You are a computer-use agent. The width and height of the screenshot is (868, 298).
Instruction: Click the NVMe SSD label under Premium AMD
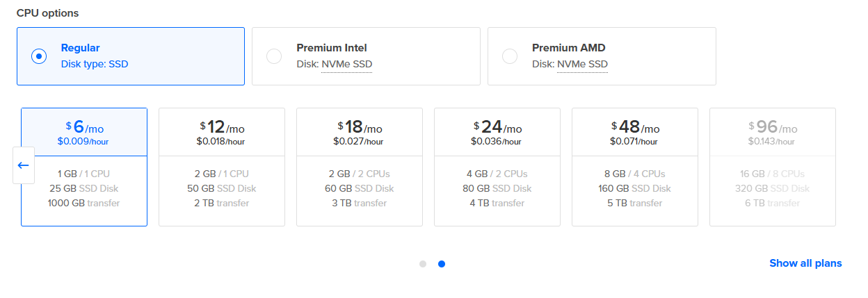582,65
